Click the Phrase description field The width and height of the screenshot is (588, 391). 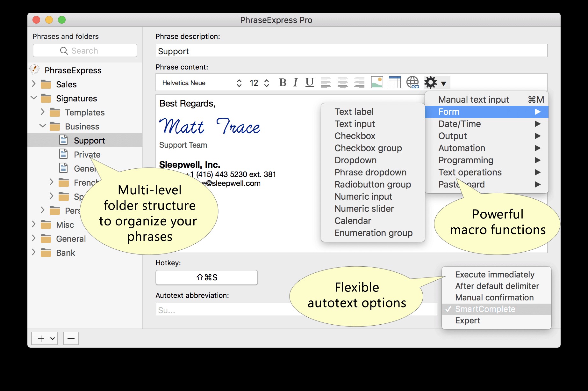[351, 51]
